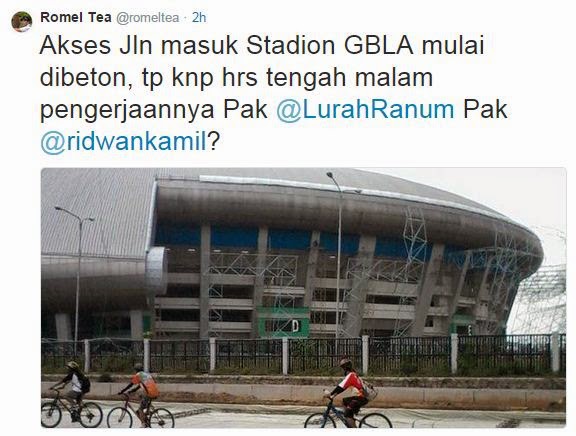The image size is (576, 436).
Task: Click Romel Tea's profile avatar
Action: click(21, 22)
